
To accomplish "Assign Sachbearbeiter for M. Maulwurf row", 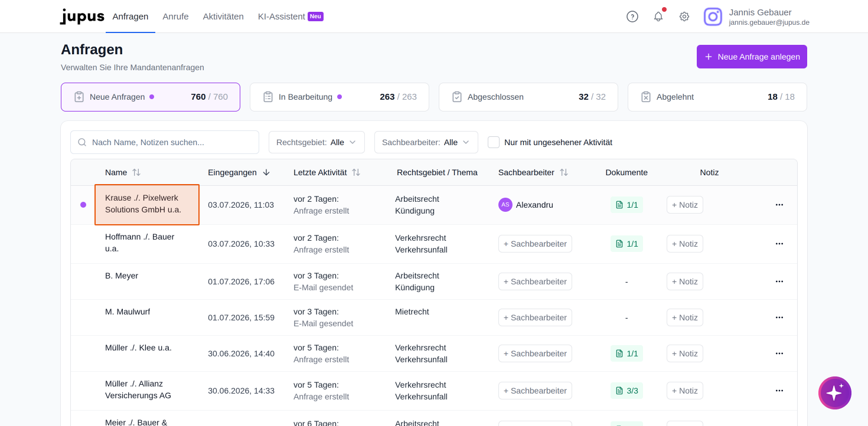I will coord(535,317).
